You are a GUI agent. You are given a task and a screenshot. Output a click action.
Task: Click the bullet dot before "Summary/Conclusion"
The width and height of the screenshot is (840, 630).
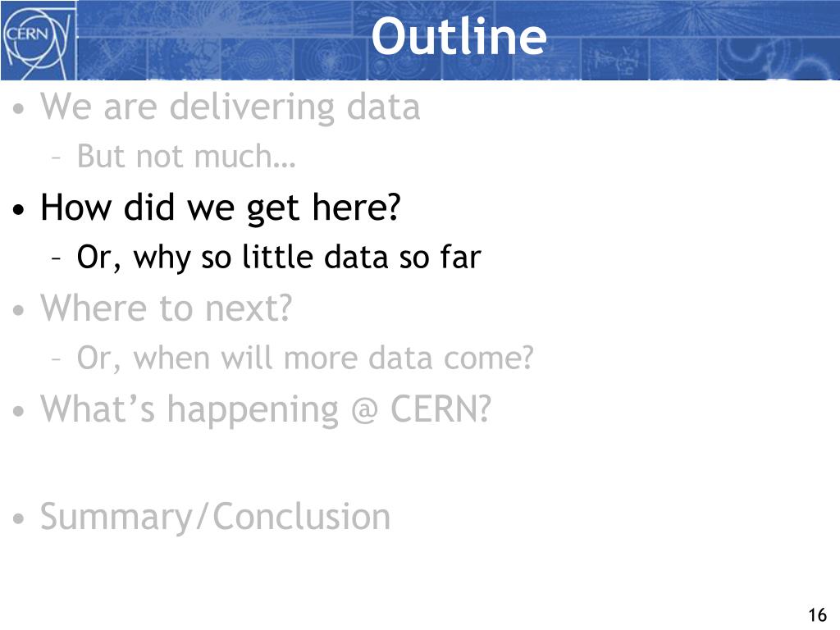(19, 518)
